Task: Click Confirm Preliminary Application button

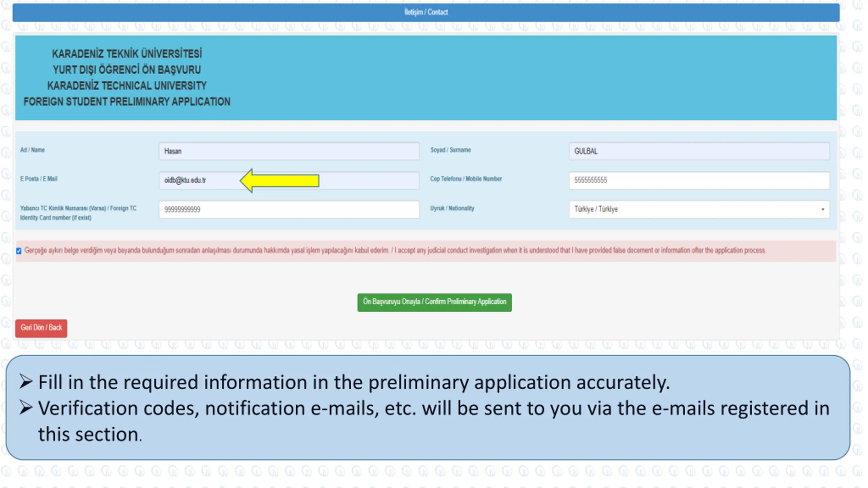Action: tap(434, 302)
